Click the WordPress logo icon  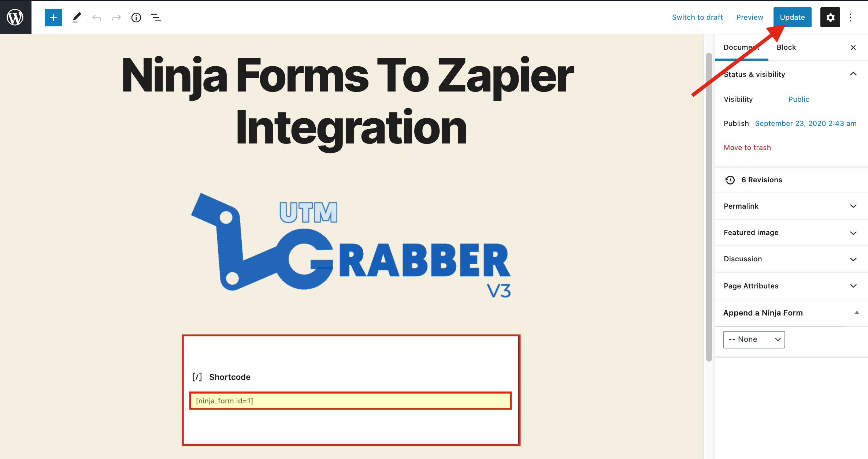pos(15,16)
